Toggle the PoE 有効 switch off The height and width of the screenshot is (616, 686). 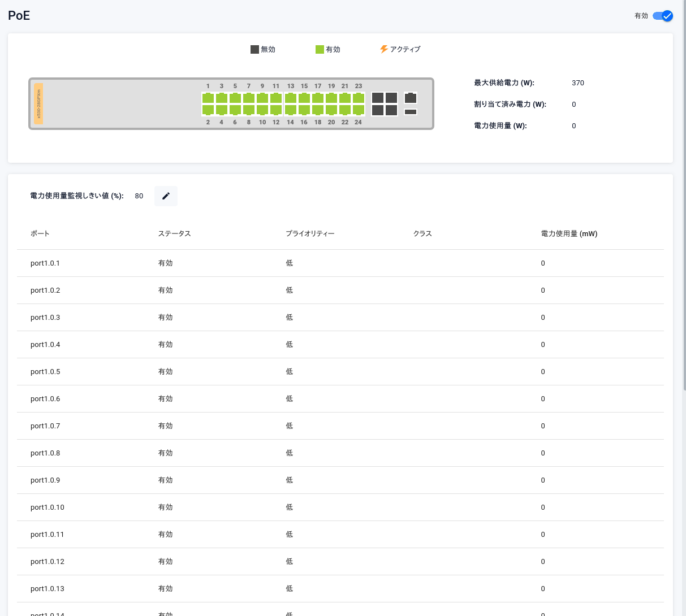[x=662, y=16]
